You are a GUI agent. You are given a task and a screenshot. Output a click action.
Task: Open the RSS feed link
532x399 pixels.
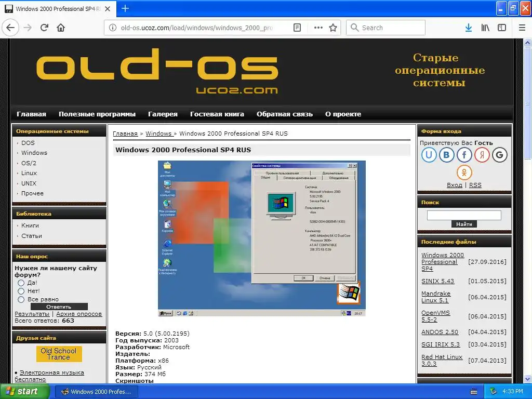[475, 185]
